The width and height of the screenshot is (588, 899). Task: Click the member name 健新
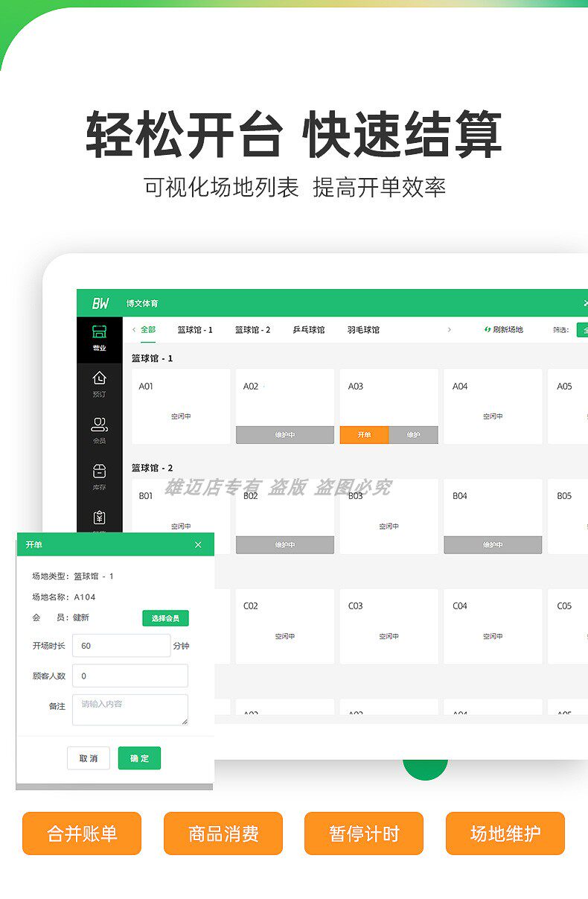(82, 617)
